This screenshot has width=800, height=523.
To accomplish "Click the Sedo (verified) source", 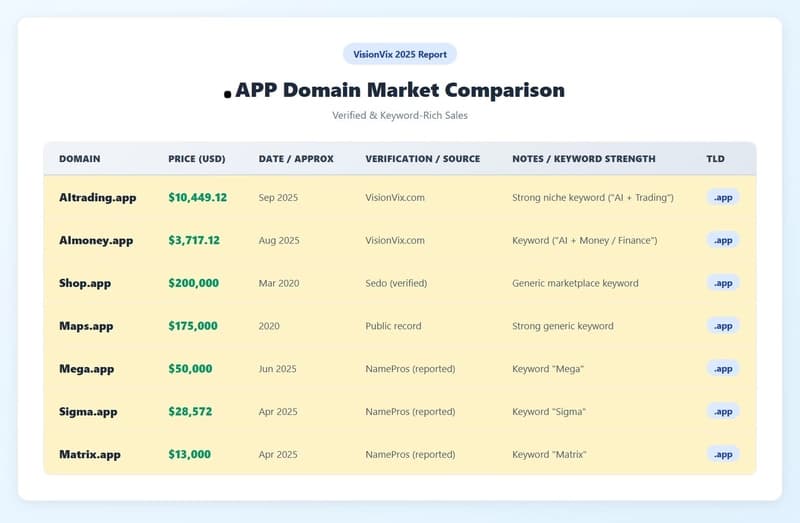I will tap(396, 283).
